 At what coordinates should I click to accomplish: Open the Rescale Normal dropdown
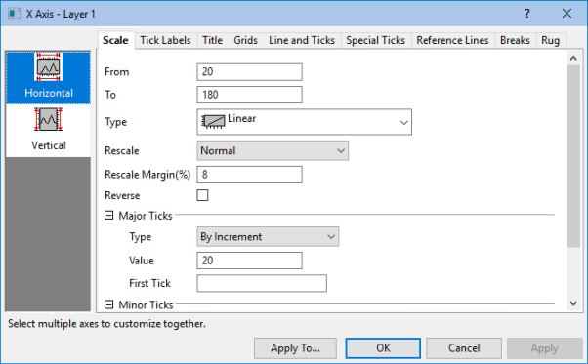click(273, 150)
